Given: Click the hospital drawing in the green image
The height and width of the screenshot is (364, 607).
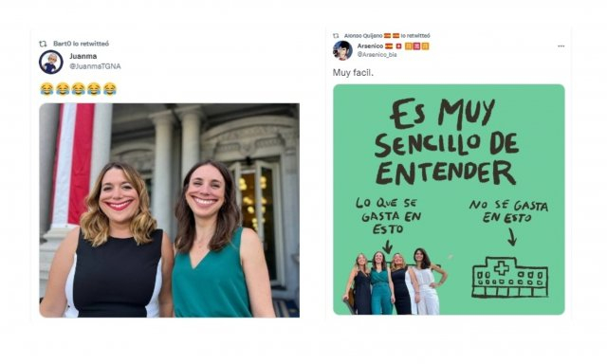Looking at the screenshot, I should pyautogui.click(x=510, y=278).
